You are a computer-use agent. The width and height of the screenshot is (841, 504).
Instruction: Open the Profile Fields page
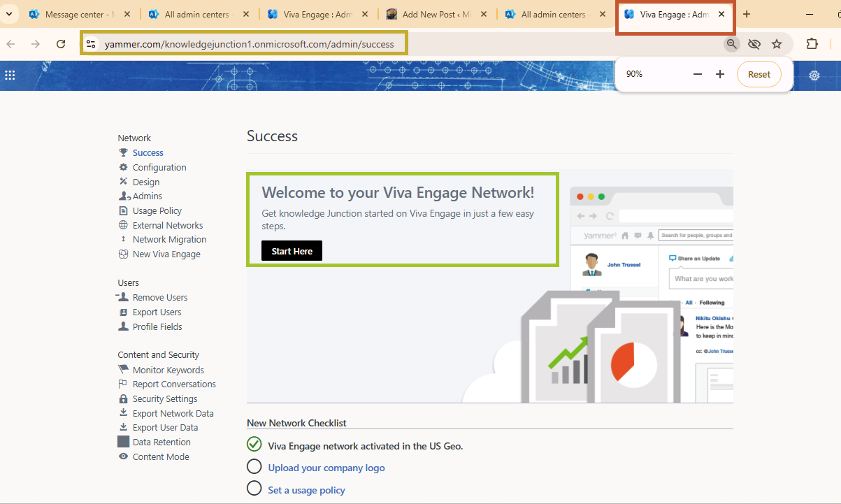157,326
